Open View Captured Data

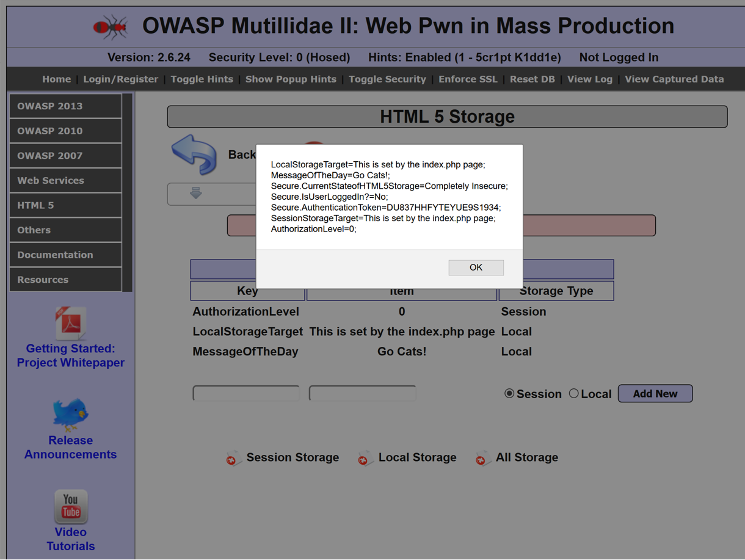[674, 79]
